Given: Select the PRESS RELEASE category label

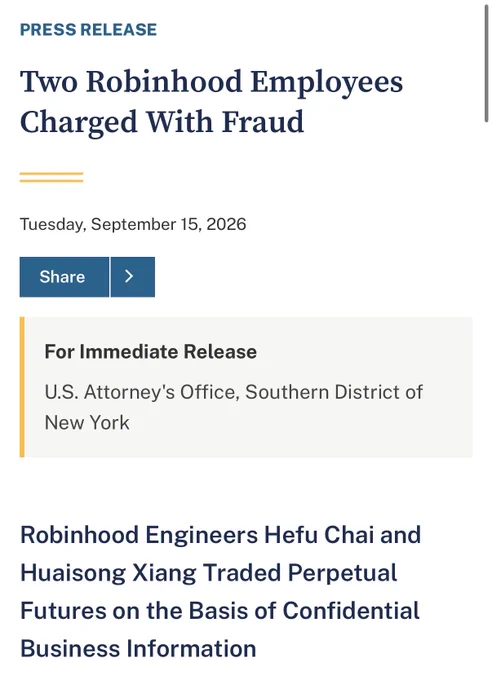Looking at the screenshot, I should click(89, 29).
